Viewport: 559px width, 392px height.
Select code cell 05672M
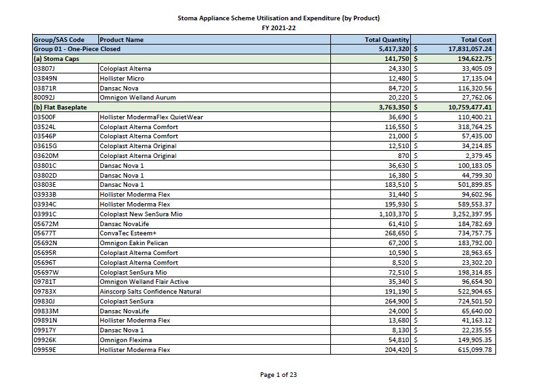point(66,224)
